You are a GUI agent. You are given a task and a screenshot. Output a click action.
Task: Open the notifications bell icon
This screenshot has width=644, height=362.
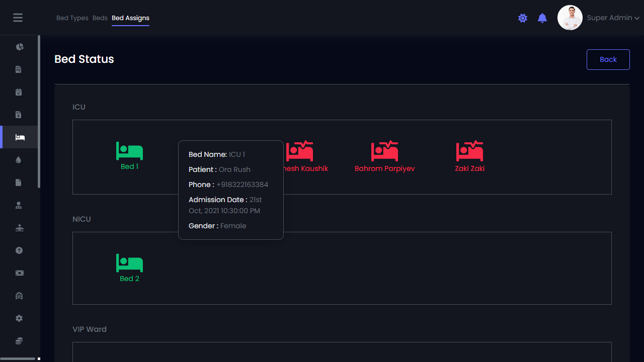pos(542,18)
